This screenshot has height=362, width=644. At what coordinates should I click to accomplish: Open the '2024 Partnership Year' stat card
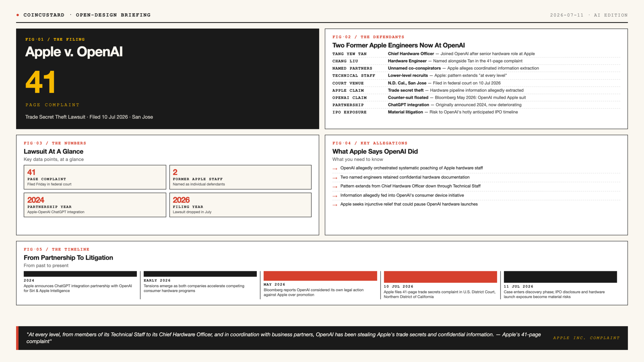[95, 205]
